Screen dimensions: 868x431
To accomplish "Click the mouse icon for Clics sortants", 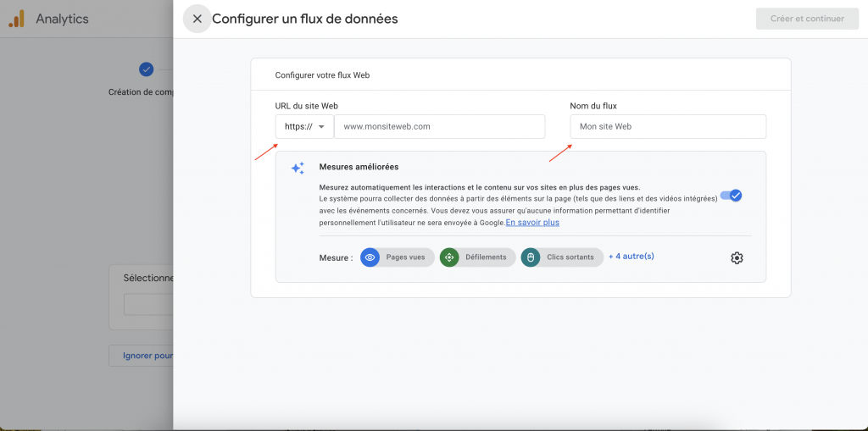I will (531, 257).
